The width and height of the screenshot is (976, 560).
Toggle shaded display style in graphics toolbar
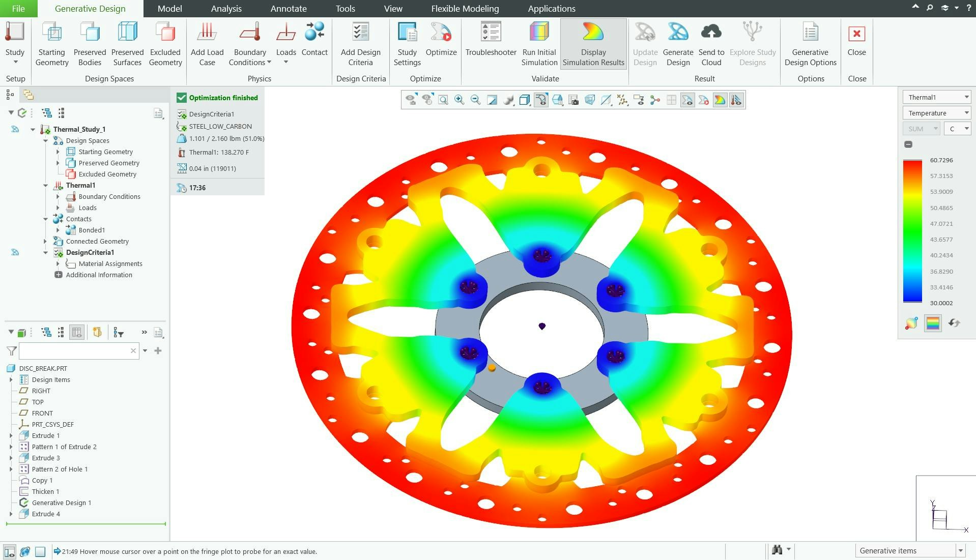(524, 100)
